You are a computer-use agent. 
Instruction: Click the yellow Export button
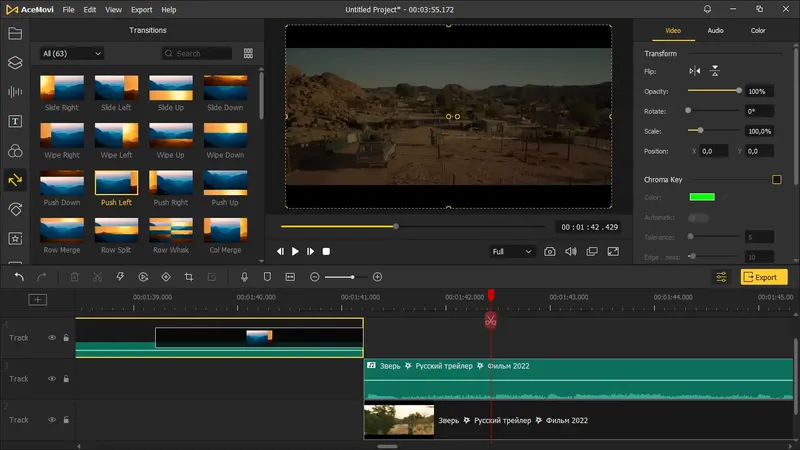pyautogui.click(x=763, y=277)
